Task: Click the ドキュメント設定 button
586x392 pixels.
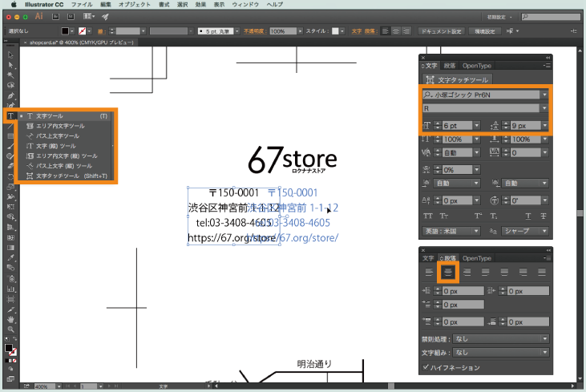Action: (442, 31)
